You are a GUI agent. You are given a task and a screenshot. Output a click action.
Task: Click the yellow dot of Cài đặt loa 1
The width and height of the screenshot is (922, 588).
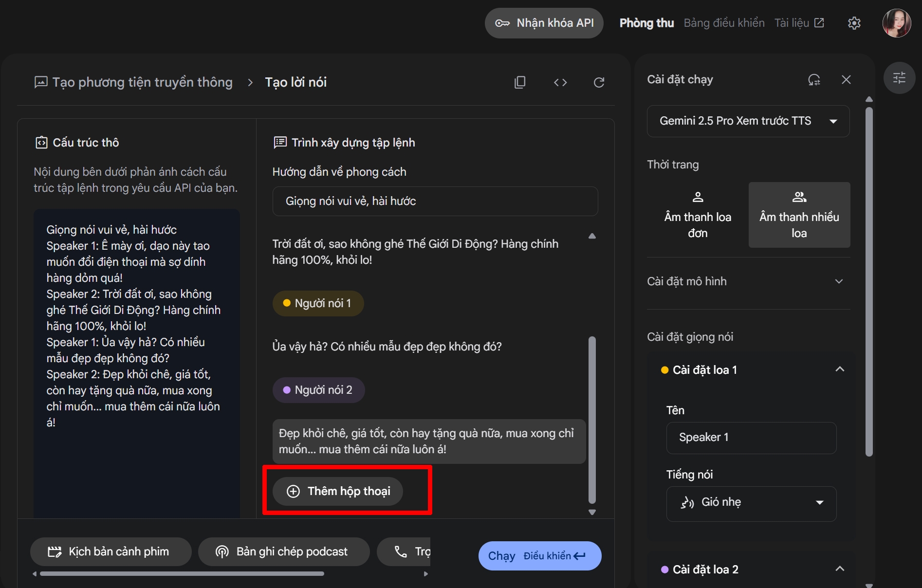[x=664, y=370]
